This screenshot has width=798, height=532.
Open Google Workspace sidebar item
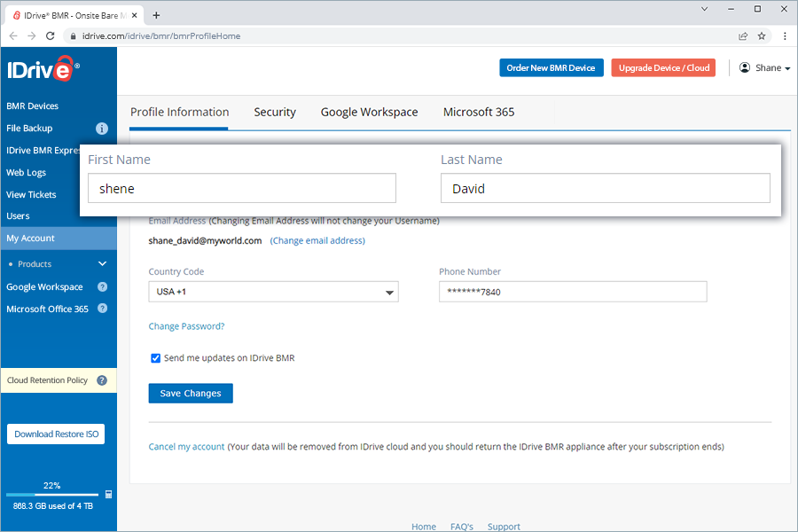click(44, 286)
